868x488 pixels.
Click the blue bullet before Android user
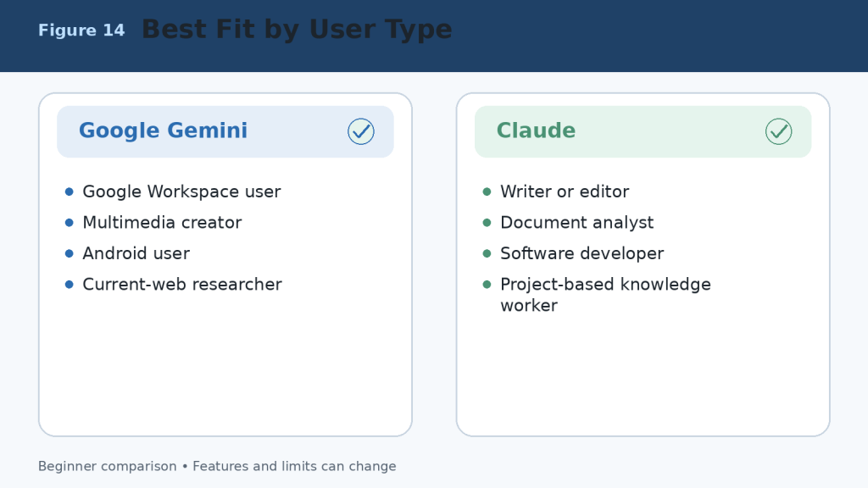tap(70, 253)
